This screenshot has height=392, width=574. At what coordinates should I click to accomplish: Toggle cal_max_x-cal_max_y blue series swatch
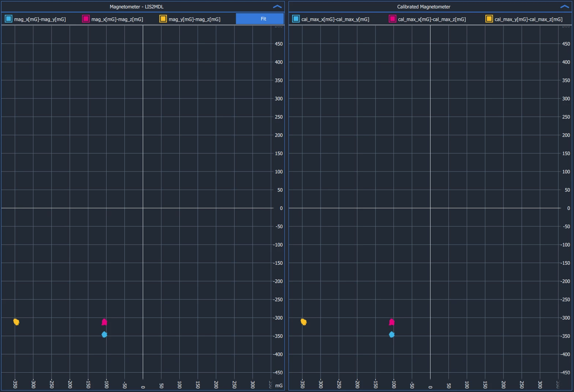click(296, 19)
